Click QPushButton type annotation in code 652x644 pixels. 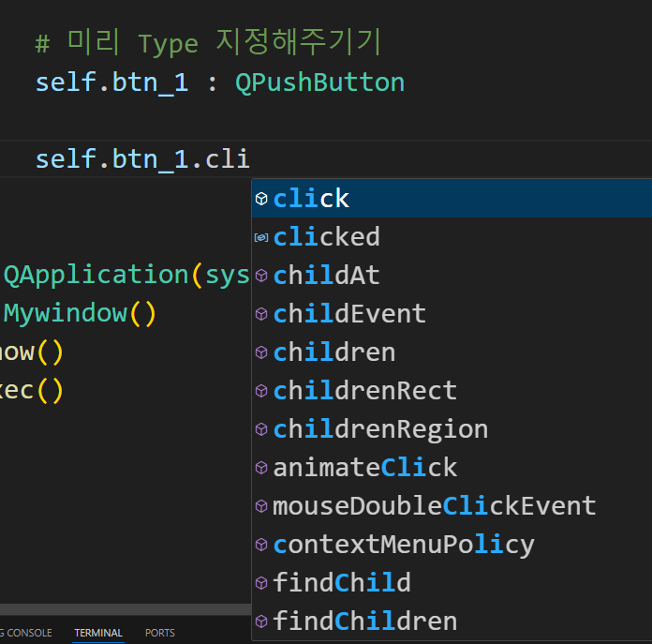(319, 82)
